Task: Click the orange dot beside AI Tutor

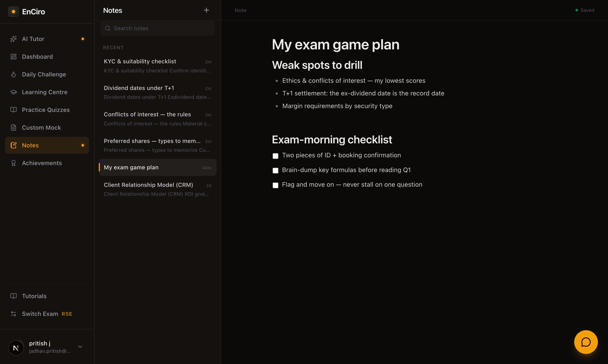Action: point(83,39)
